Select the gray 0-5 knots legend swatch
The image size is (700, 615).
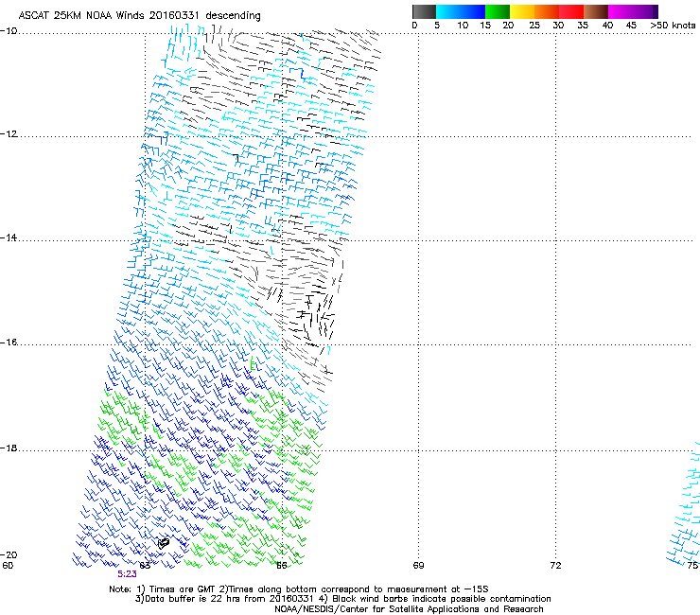[x=424, y=11]
